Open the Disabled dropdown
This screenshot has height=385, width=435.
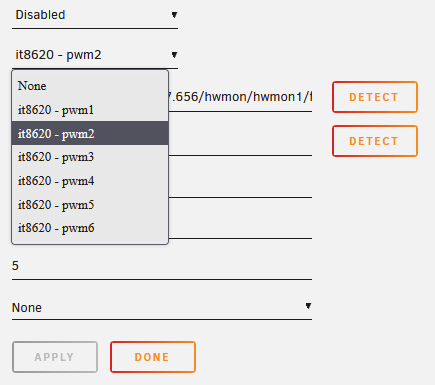tap(95, 15)
